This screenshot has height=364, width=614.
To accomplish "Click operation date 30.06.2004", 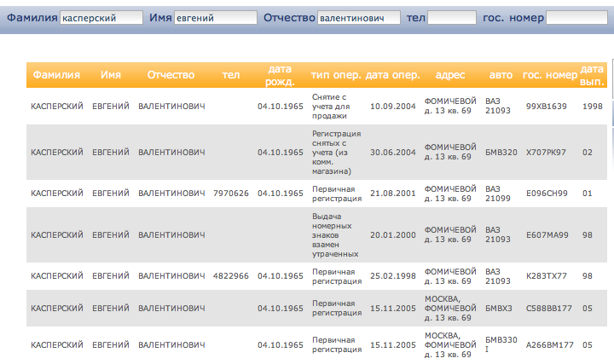I will pos(393,153).
